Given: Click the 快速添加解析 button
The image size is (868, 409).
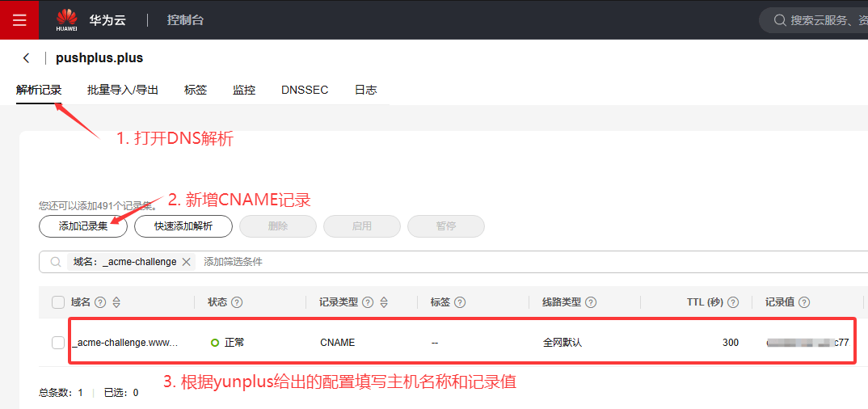Looking at the screenshot, I should [183, 226].
